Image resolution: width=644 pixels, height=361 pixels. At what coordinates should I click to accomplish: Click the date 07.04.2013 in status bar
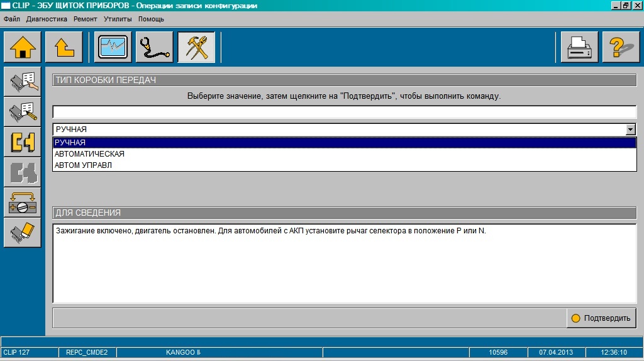[x=556, y=352]
